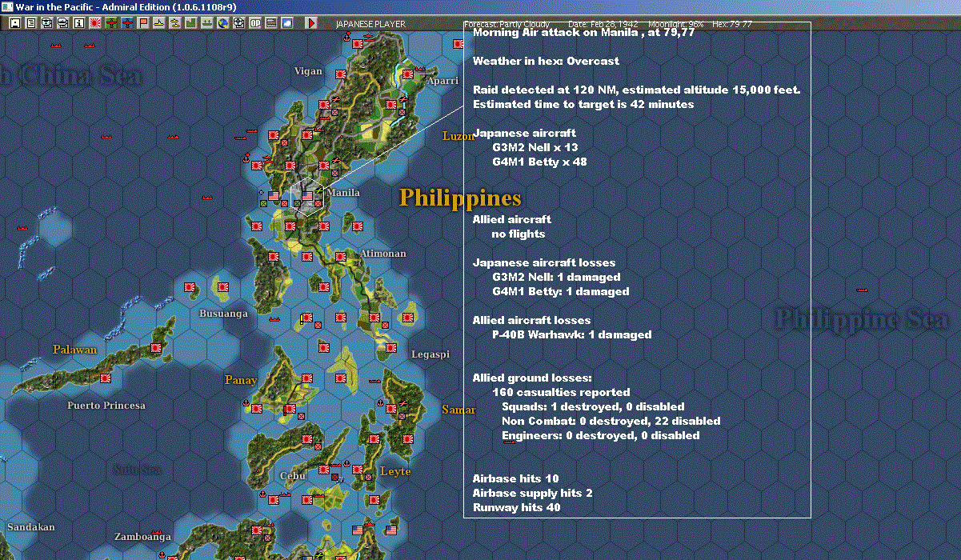Click the 'Busuanga' map label
This screenshot has width=961, height=560.
(x=223, y=314)
